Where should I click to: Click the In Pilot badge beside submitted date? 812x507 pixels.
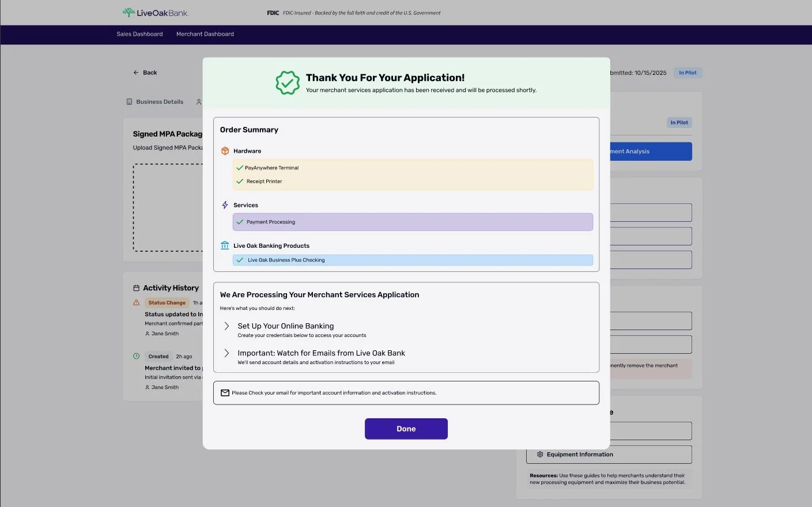click(688, 73)
